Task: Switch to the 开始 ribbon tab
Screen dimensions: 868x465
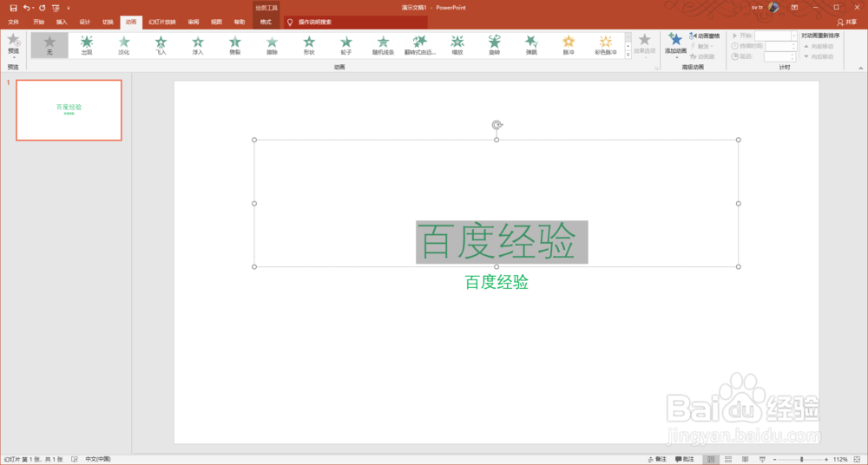Action: click(x=39, y=23)
